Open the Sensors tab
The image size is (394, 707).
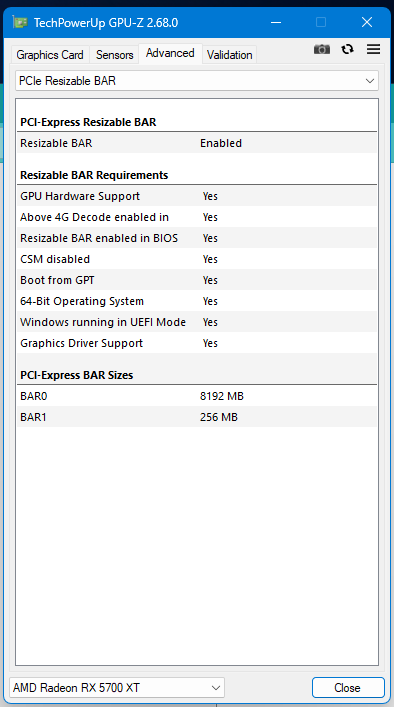coord(115,55)
